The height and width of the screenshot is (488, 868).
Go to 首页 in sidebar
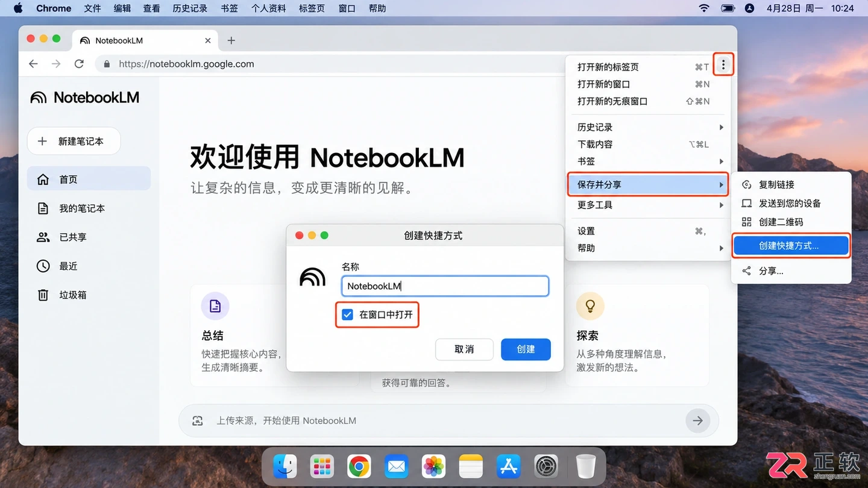(89, 180)
